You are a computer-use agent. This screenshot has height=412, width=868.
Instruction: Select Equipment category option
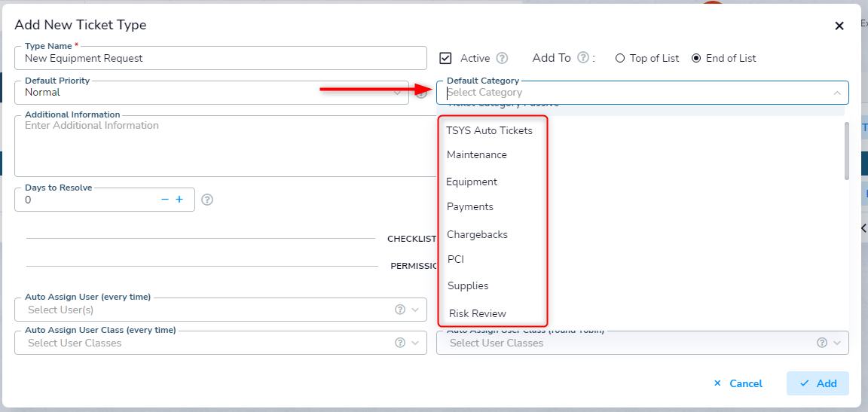[472, 182]
